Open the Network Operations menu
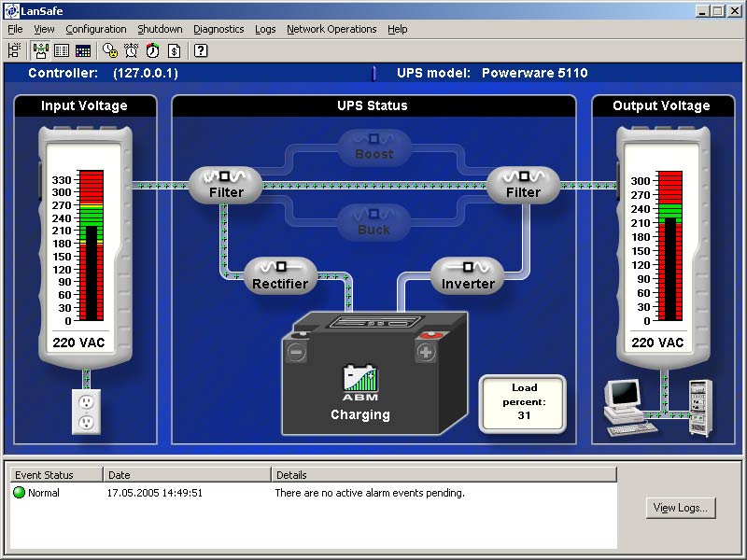This screenshot has height=560, width=747. coord(331,29)
